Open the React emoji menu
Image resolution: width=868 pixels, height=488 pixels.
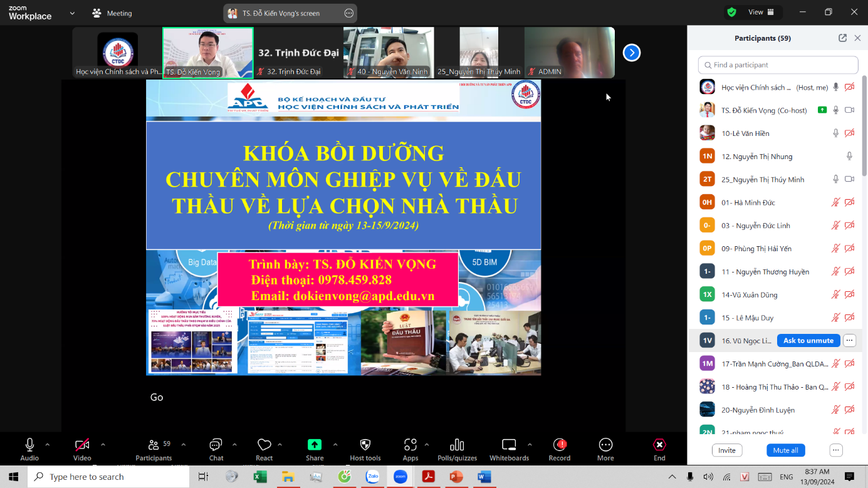click(x=264, y=445)
